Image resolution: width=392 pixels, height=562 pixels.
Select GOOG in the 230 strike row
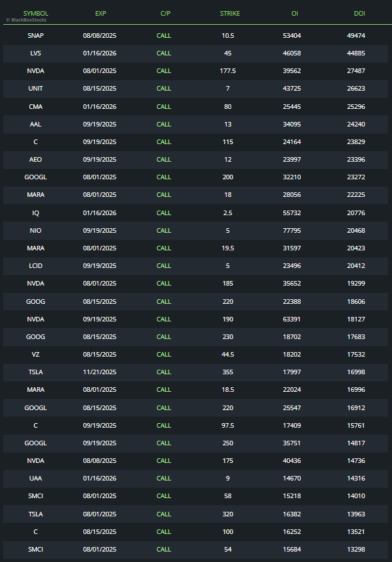tap(35, 336)
